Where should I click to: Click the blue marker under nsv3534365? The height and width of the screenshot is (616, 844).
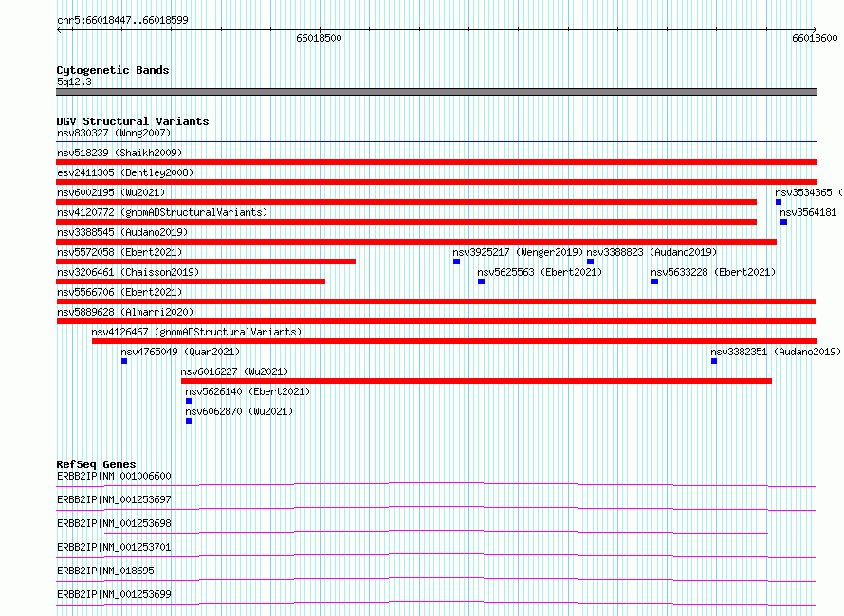(x=779, y=202)
